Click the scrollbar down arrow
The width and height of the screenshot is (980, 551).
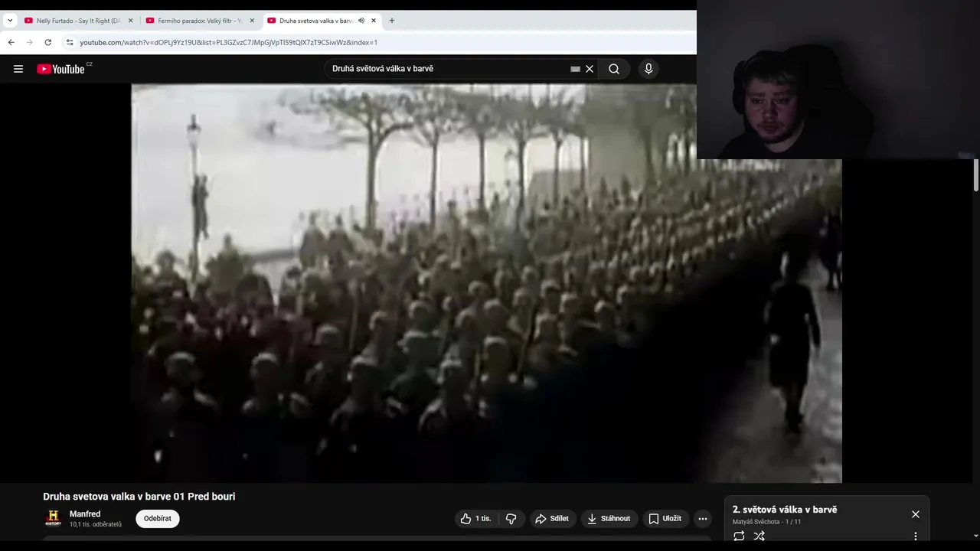click(x=975, y=537)
